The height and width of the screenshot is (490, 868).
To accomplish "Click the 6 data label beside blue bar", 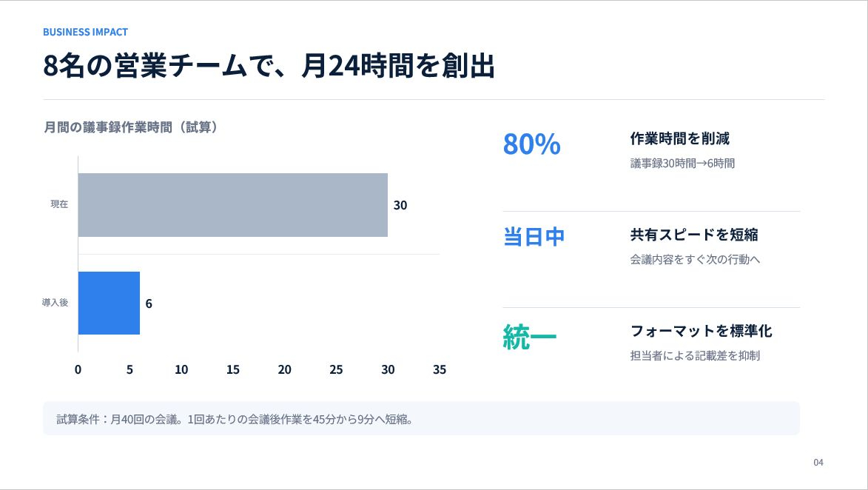I will (x=149, y=303).
